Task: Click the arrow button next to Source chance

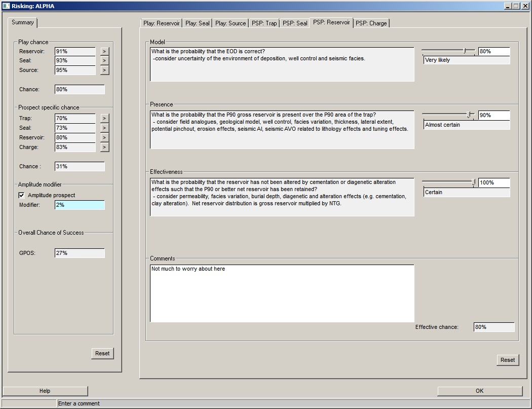Action: [x=104, y=70]
